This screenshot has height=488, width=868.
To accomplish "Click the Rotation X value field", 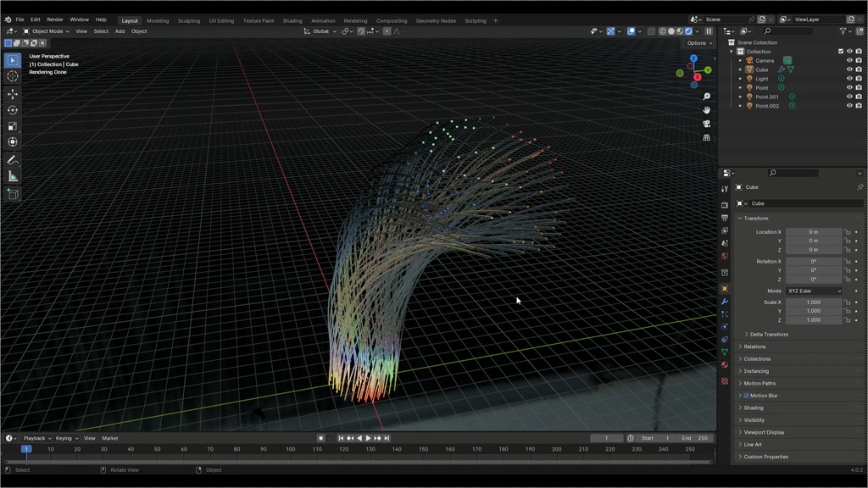I will [x=814, y=261].
